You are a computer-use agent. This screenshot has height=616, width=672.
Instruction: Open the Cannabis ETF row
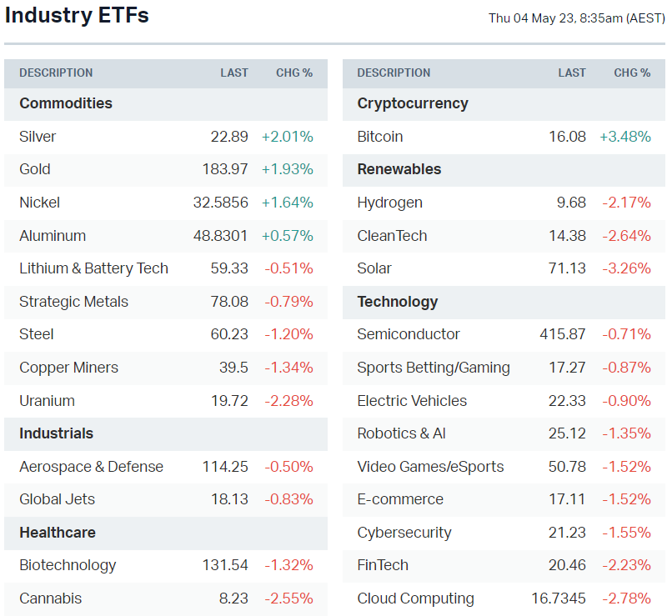pos(50,598)
